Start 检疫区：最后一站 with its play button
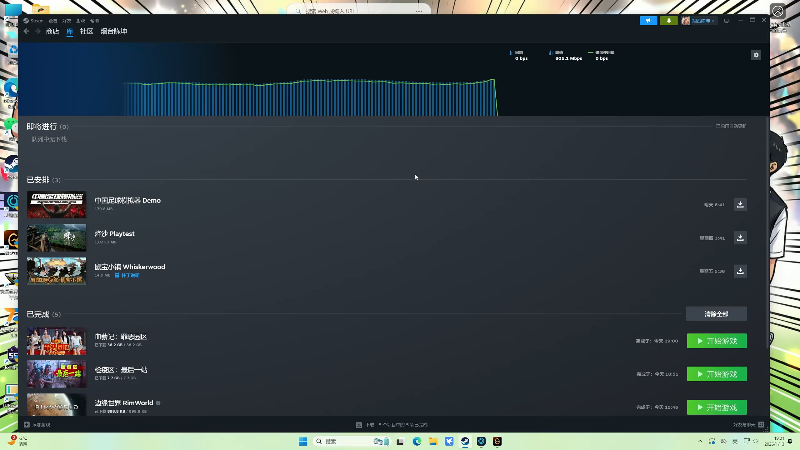The height and width of the screenshot is (450, 800). tap(717, 374)
